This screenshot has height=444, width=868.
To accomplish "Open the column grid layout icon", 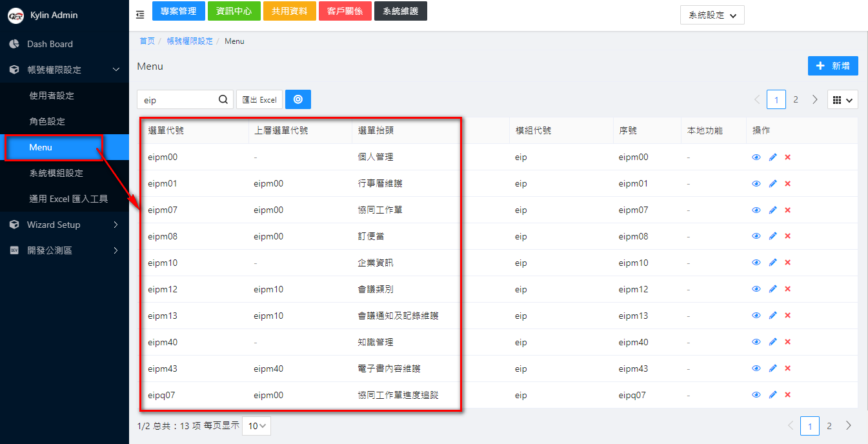I will pos(842,100).
